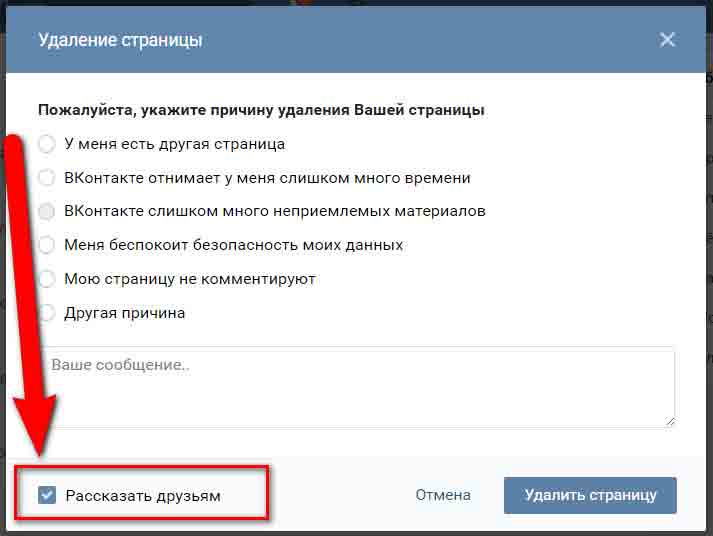Choose the 'Другая причина' radio option

click(x=46, y=313)
